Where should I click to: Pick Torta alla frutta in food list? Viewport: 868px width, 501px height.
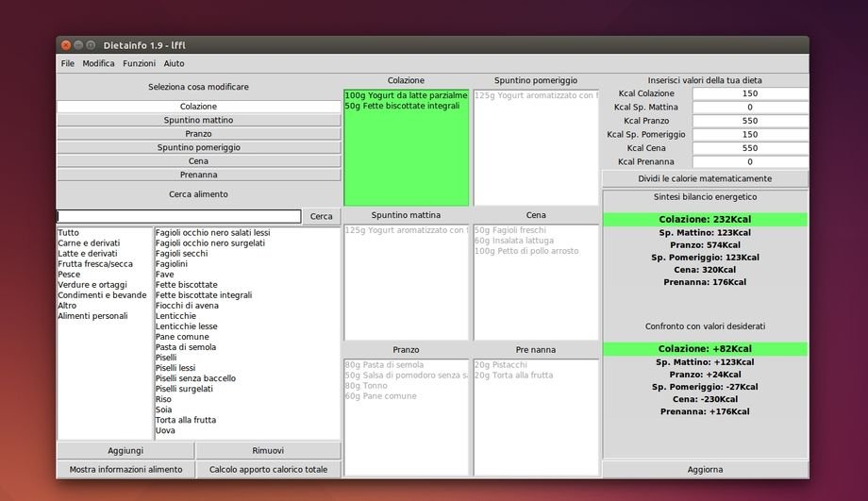point(186,420)
